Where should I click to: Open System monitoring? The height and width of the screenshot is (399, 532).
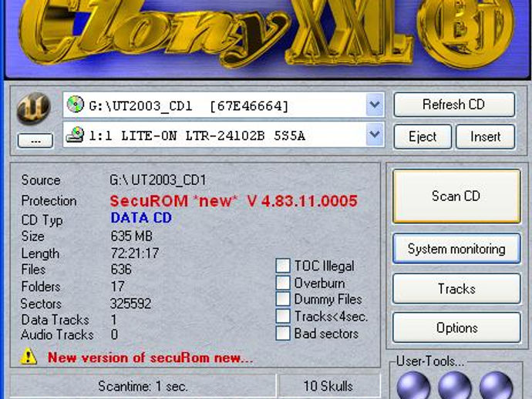(x=456, y=249)
